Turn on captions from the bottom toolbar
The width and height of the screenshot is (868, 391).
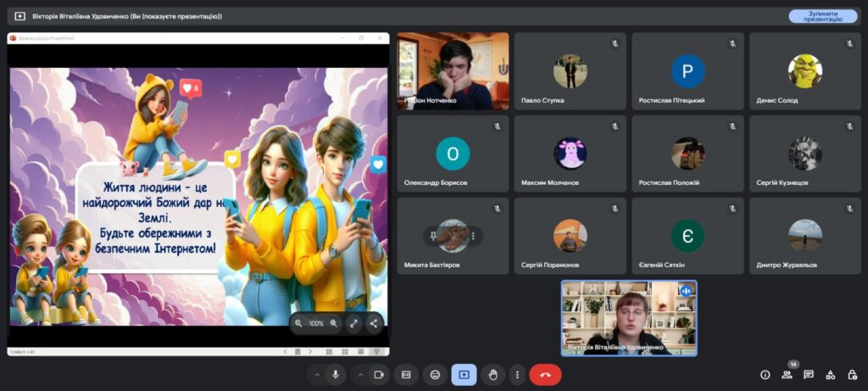tap(406, 374)
